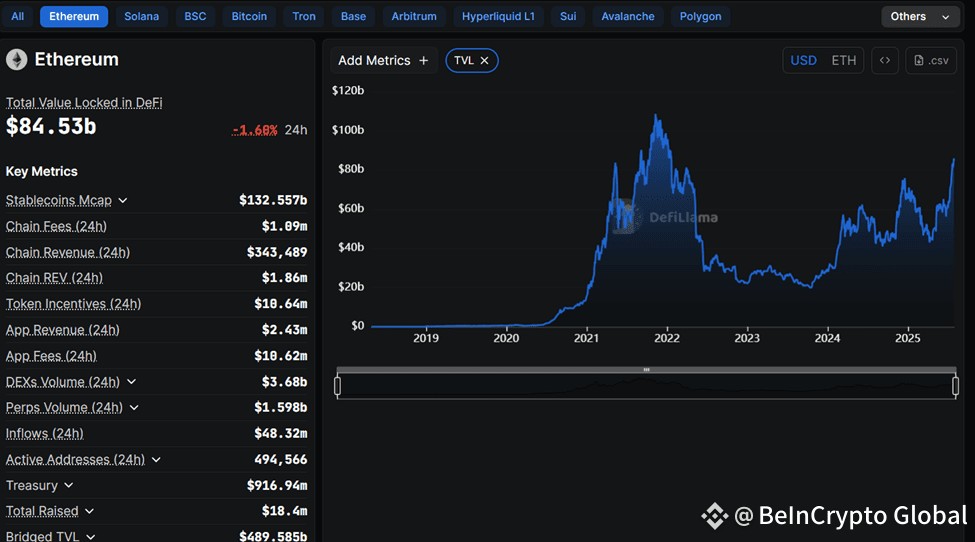Click the Token Incentives (24h) label
This screenshot has width=975, height=542.
click(73, 304)
